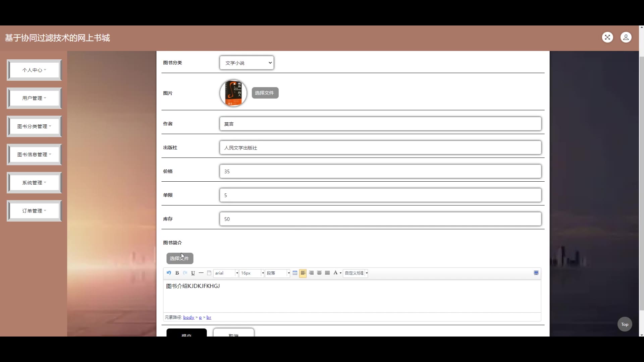Viewport: 644px width, 362px height.
Task: Insert horizontal line using toolbar icon
Action: click(201, 273)
